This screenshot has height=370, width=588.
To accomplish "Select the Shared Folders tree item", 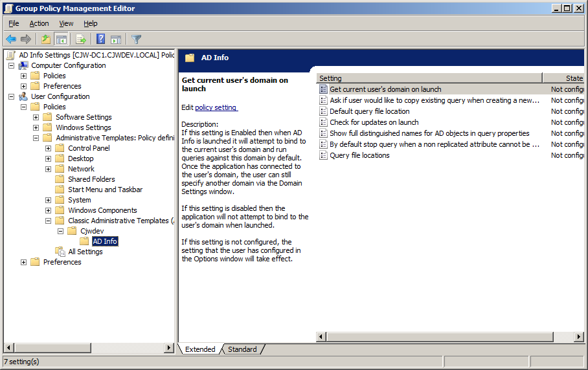I will coord(91,179).
